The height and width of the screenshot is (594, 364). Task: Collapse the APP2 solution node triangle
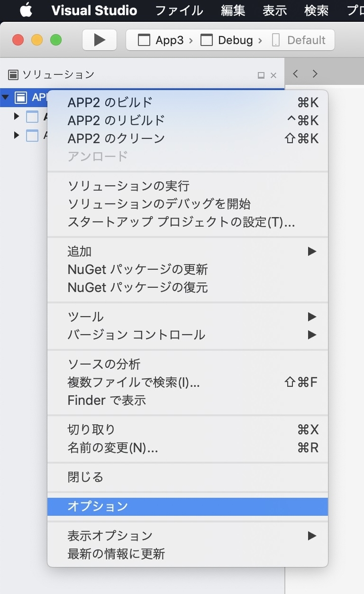pos(5,98)
